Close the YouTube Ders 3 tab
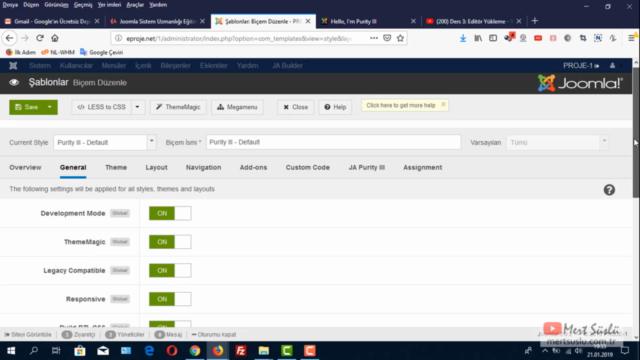This screenshot has height=360, width=640. (519, 21)
